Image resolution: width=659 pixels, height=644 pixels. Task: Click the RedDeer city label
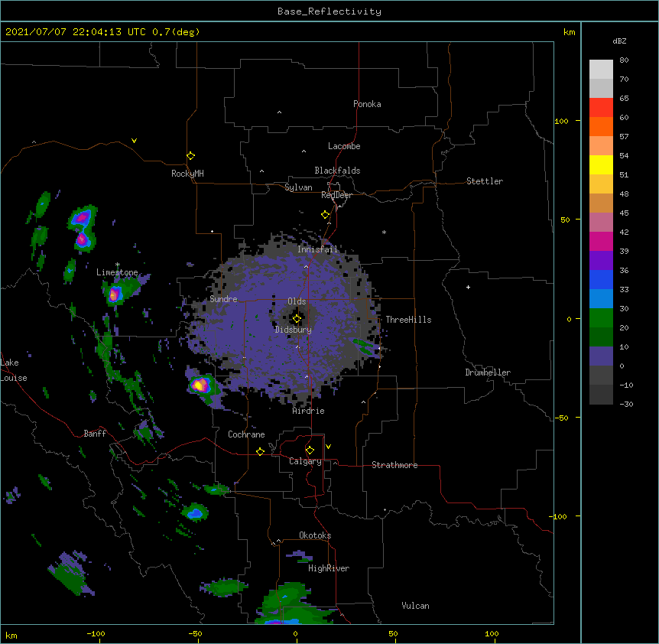pyautogui.click(x=336, y=195)
